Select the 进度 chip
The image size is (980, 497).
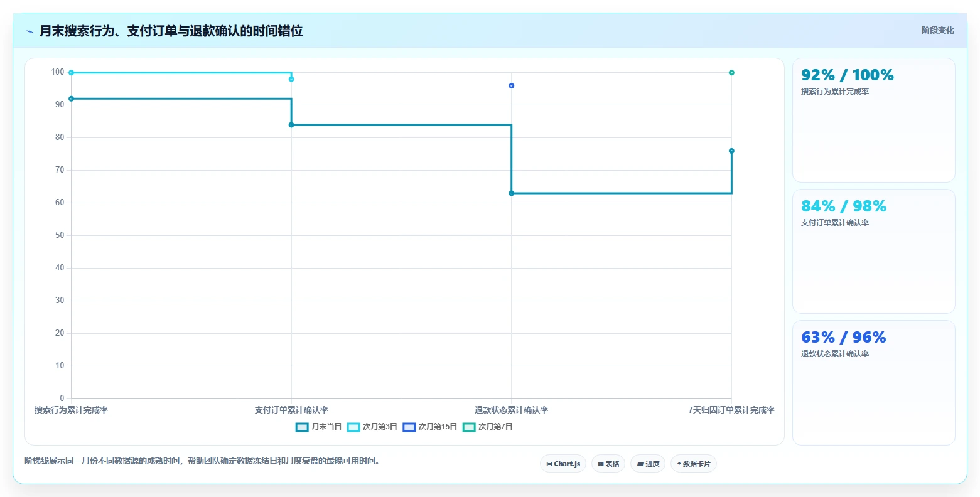click(x=648, y=464)
